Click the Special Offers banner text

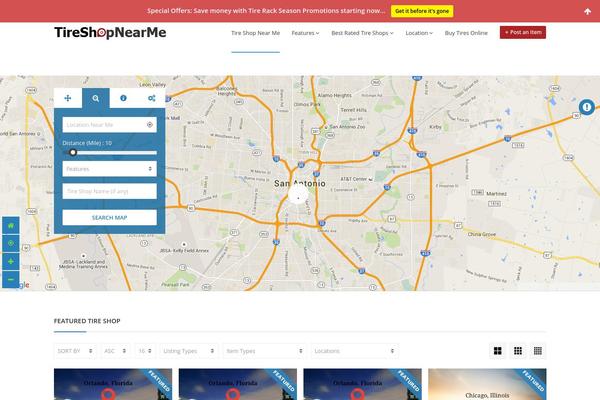point(266,11)
